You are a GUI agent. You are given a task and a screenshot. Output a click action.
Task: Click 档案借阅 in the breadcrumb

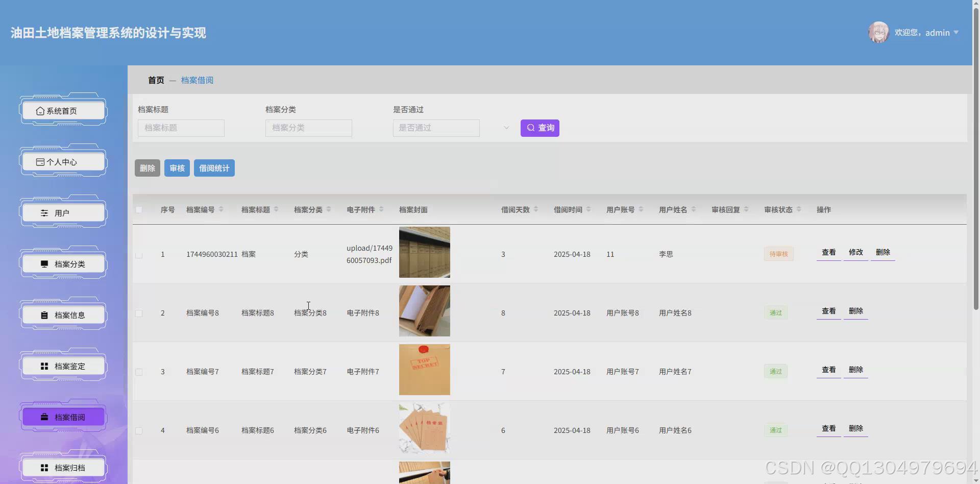pos(197,80)
